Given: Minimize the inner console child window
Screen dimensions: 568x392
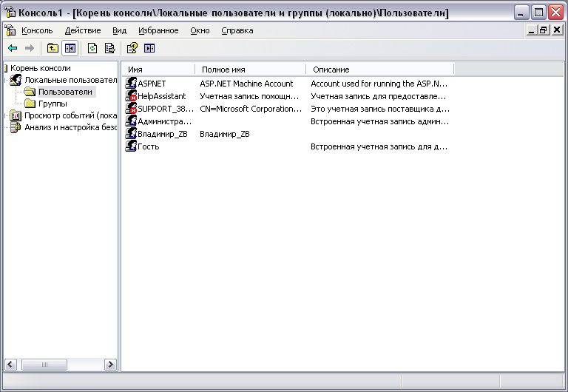Looking at the screenshot, I should tap(532, 30).
